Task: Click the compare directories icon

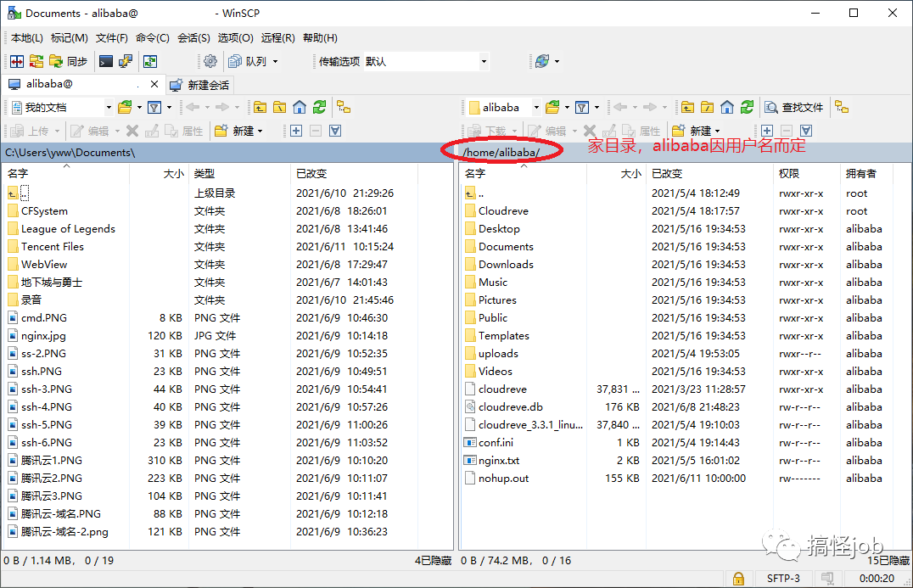Action: point(17,61)
